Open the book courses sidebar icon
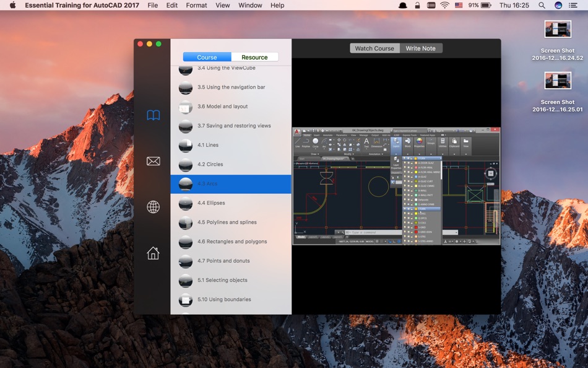Screen dimensions: 588x368 153,115
